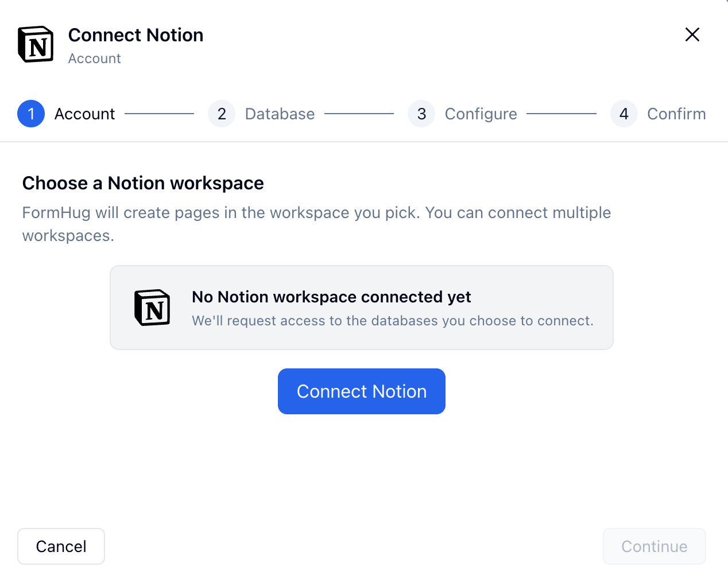728x583 pixels.
Task: Click the 'Choose a Notion workspace' heading
Action: pyautogui.click(x=143, y=183)
